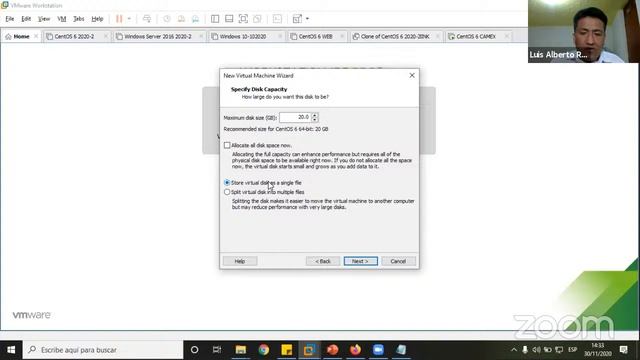Switch to the CentOS 6 WEB tab
This screenshot has width=640, height=360.
(315, 36)
